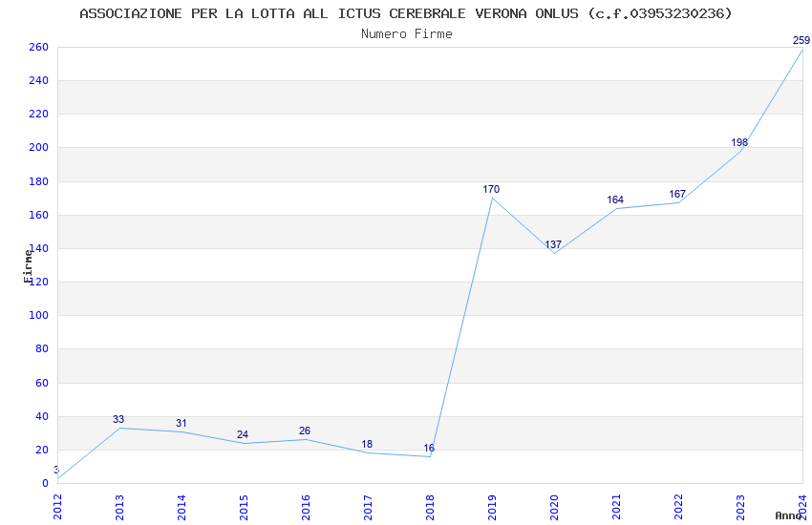812x525 pixels.
Task: Click the data label 16
Action: [429, 448]
